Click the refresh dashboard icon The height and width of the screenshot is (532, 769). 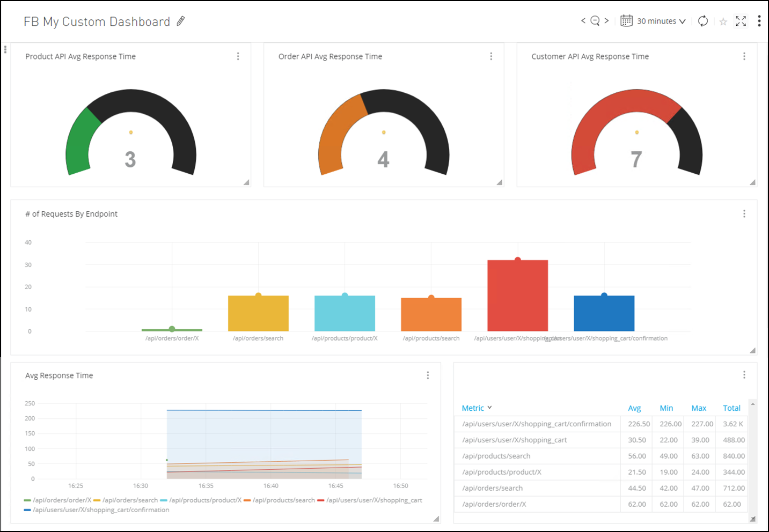pyautogui.click(x=702, y=21)
